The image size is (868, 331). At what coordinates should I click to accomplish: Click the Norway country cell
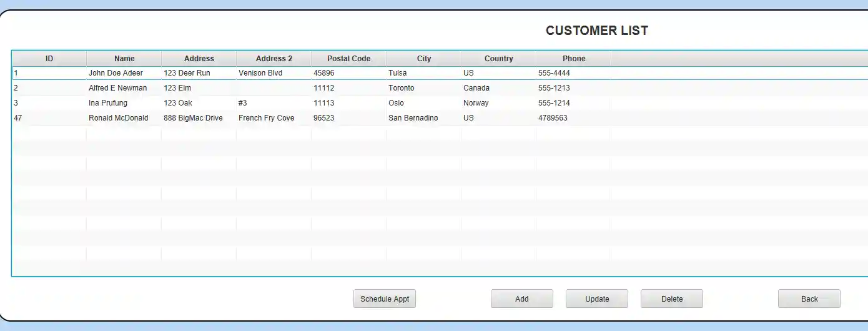(x=498, y=103)
